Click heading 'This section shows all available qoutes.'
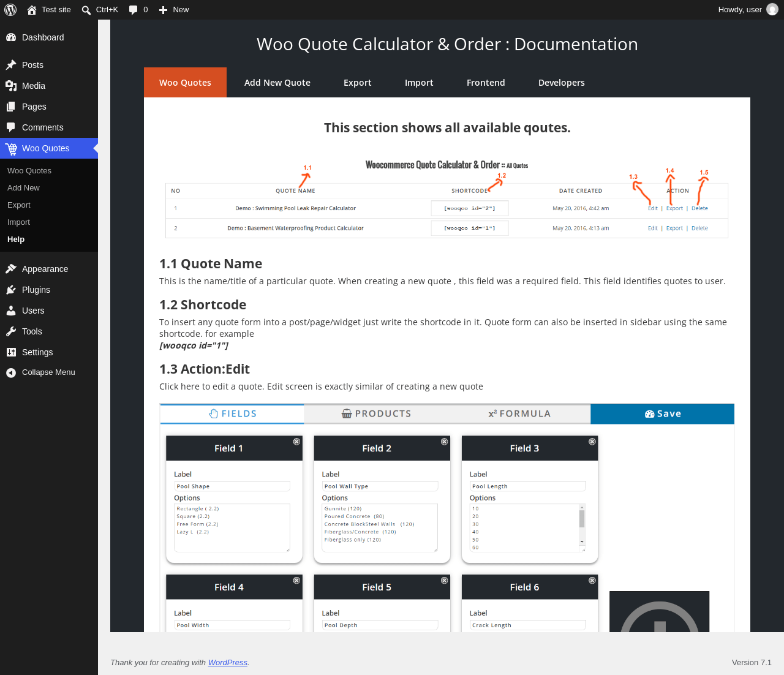784x675 pixels. pyautogui.click(x=447, y=128)
